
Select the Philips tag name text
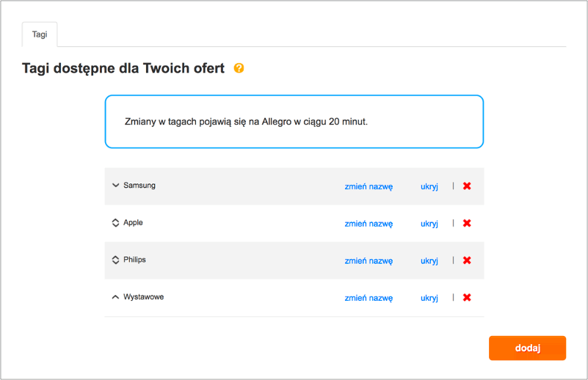coord(134,260)
